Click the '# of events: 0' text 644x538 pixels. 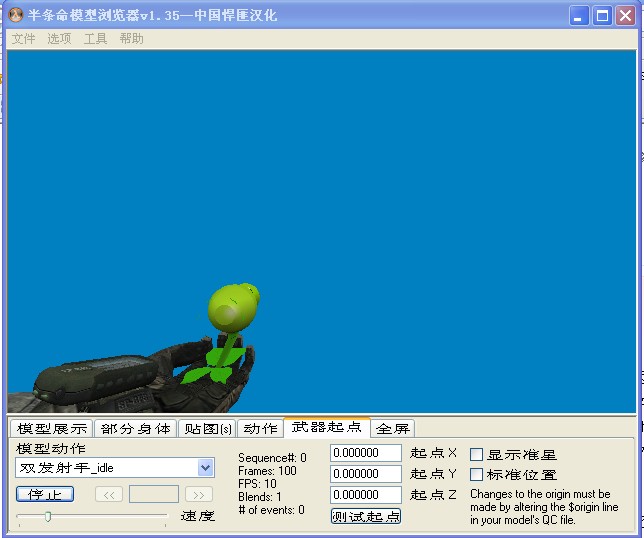pos(271,510)
